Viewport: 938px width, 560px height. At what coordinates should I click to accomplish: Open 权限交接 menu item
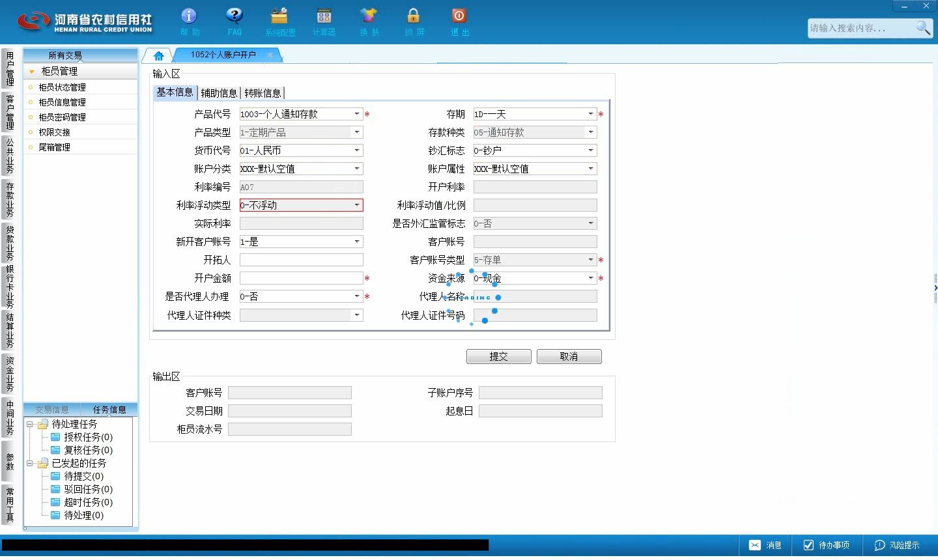[54, 132]
